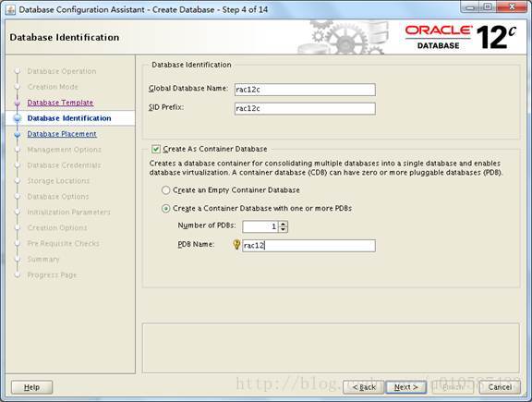The height and width of the screenshot is (402, 532).
Task: Close the Database Configuration Assistant window
Action: click(512, 6)
